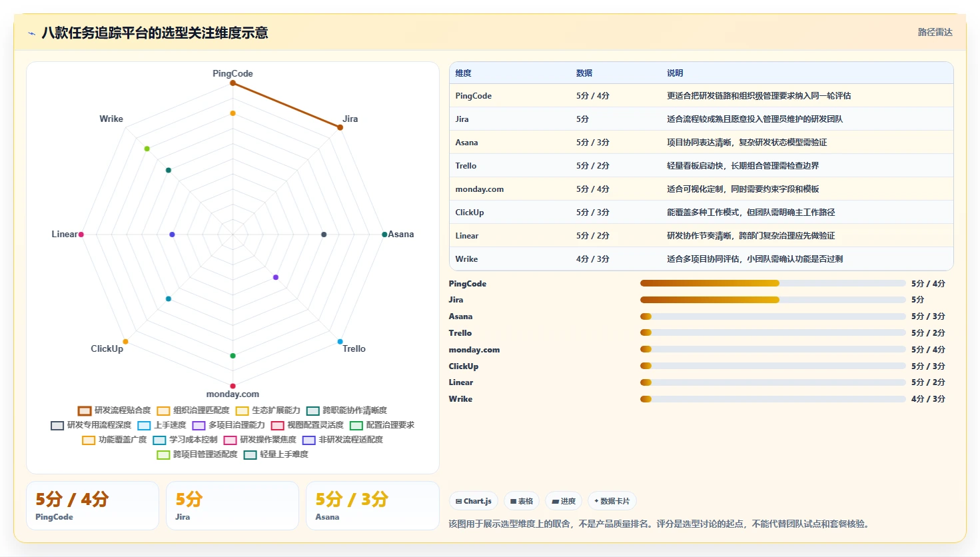Click the teal-blue inner point on the ClickUp axis
This screenshot has width=980, height=557.
(169, 298)
